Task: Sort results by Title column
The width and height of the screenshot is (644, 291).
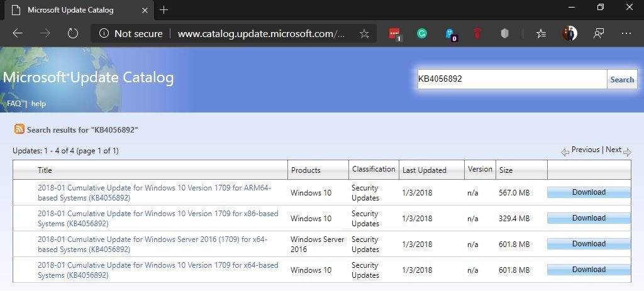Action: coord(45,170)
